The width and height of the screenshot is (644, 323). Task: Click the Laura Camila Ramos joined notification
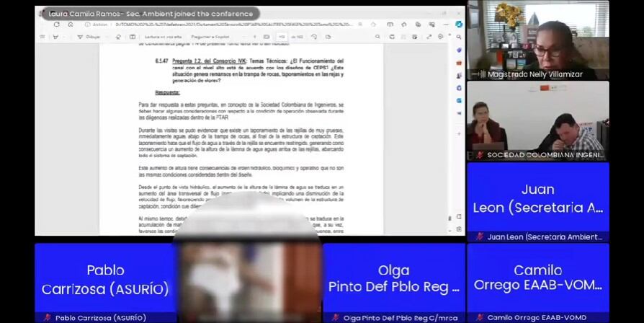(151, 14)
